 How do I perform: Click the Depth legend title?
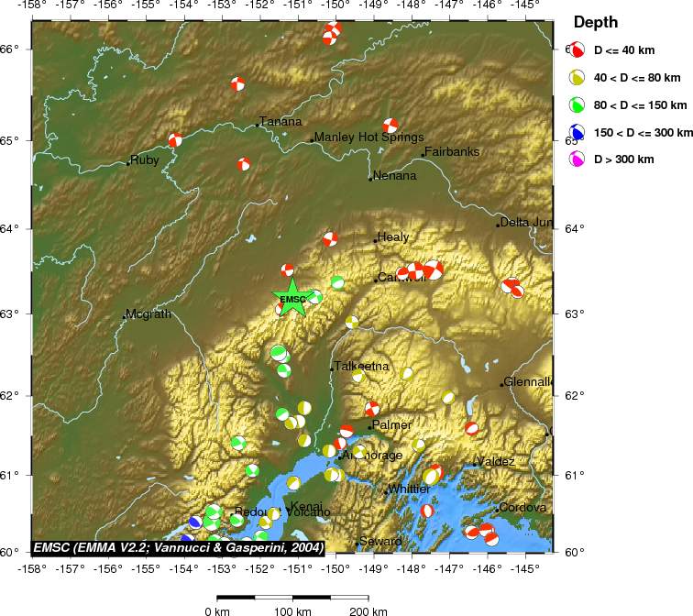[596, 22]
